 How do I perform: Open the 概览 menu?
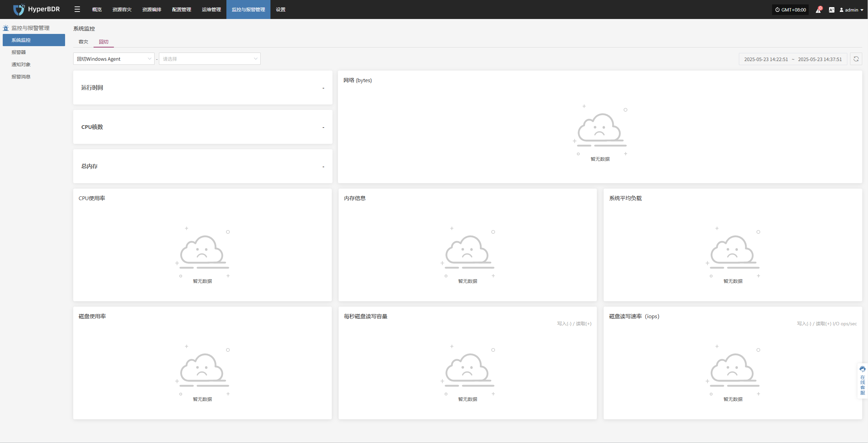tap(97, 9)
